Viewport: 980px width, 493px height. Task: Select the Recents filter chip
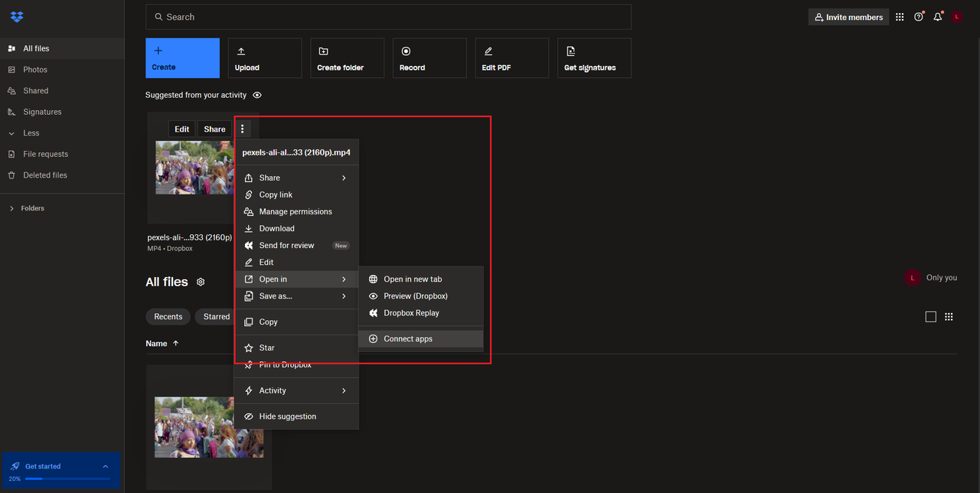tap(168, 317)
